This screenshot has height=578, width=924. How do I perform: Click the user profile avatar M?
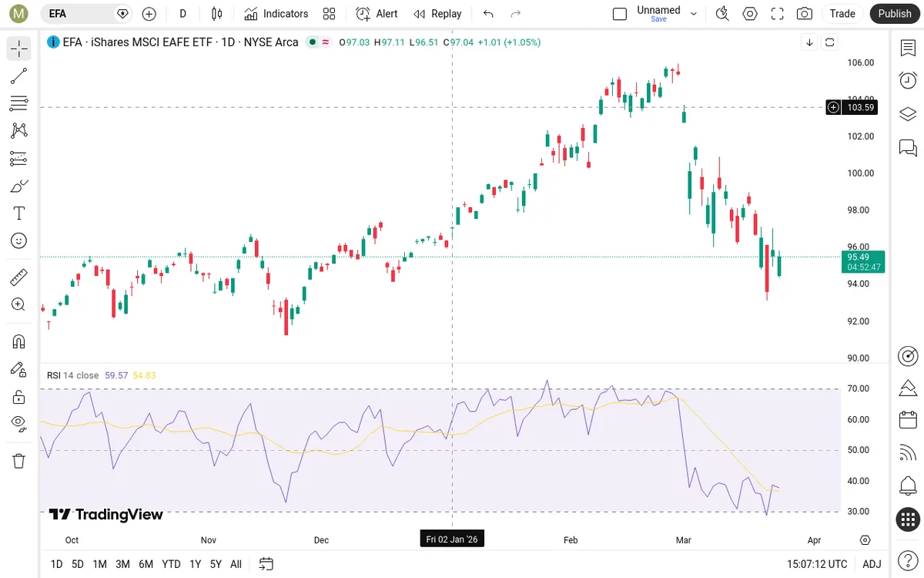[19, 13]
